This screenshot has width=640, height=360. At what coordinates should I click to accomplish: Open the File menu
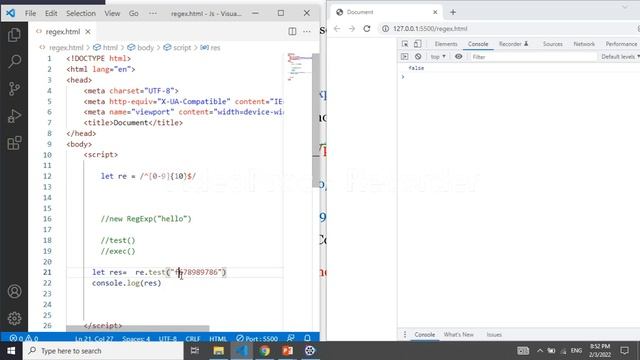click(30, 13)
